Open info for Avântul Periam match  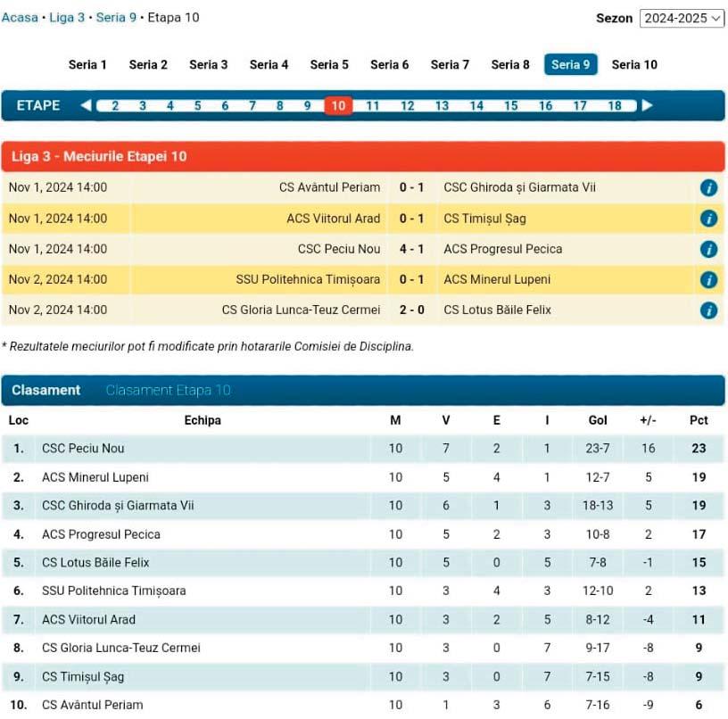(x=708, y=188)
